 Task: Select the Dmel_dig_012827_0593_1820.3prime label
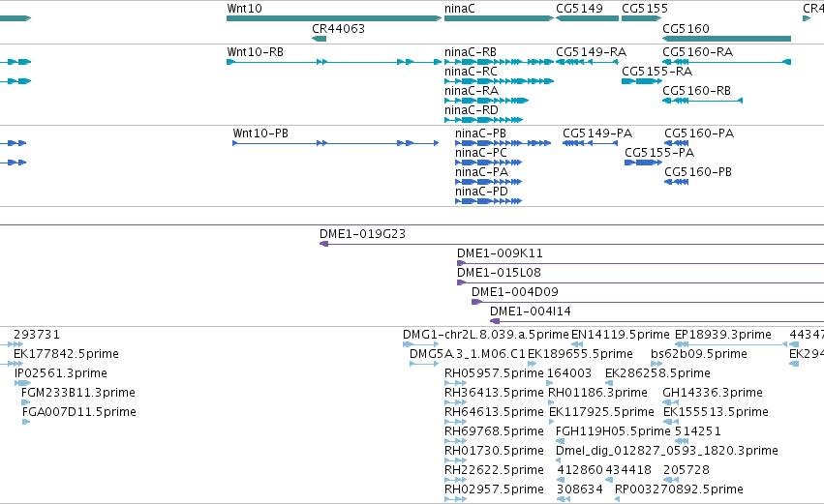[x=667, y=452]
